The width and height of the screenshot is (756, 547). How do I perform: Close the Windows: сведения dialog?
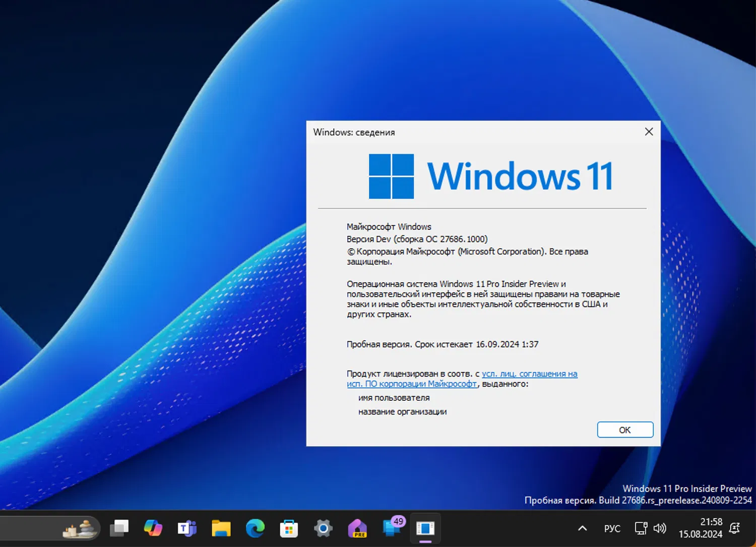click(649, 132)
